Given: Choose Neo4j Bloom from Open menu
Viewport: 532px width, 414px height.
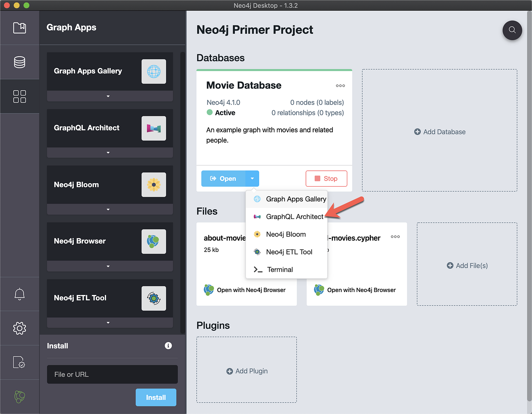Looking at the screenshot, I should click(x=287, y=234).
